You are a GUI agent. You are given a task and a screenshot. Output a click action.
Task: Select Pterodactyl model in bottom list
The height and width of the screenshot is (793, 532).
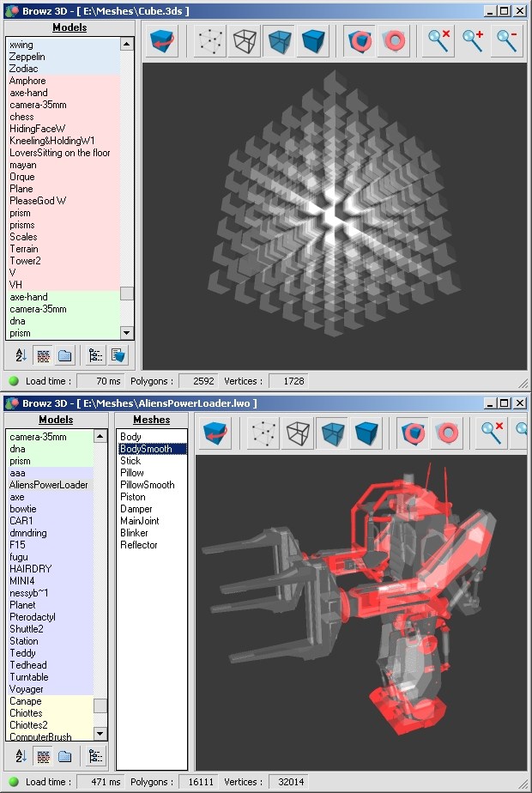50,617
